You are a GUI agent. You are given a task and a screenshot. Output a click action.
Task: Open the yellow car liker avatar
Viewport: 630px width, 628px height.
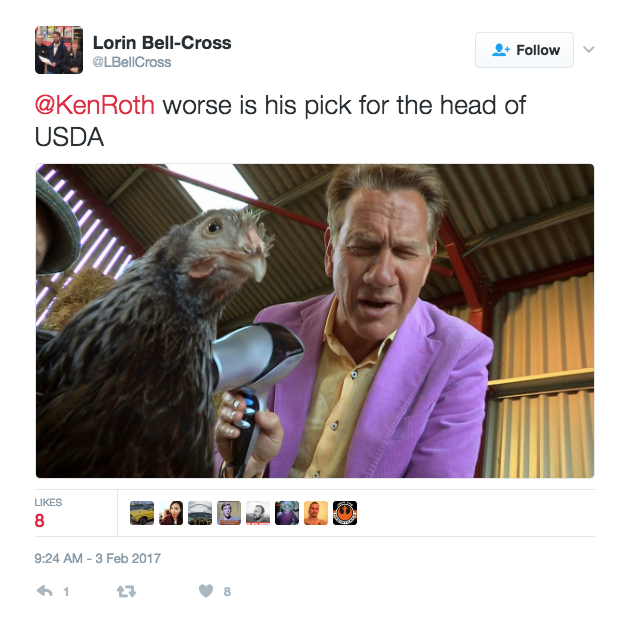pos(142,513)
